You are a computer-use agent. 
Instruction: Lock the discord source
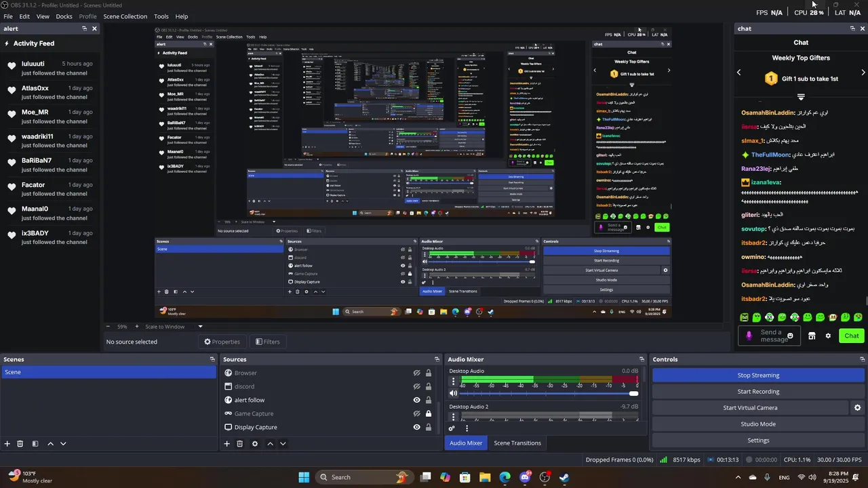(x=429, y=387)
